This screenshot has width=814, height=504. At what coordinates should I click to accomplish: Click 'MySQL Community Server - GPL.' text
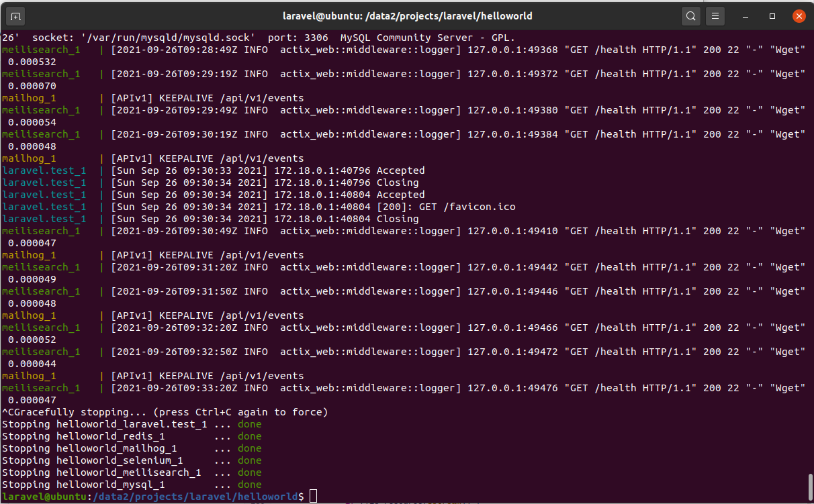coord(428,38)
